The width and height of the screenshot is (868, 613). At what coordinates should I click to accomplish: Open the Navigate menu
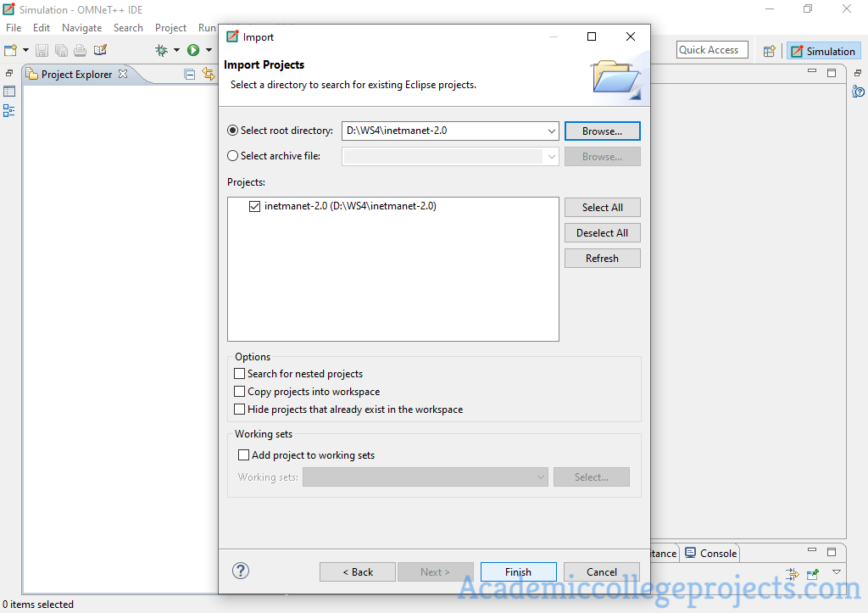tap(82, 28)
